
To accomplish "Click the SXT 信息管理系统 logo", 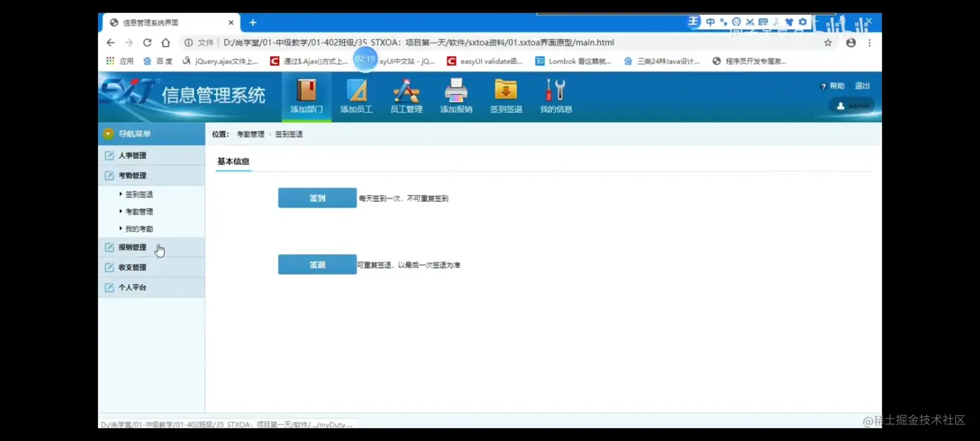I will coord(183,96).
